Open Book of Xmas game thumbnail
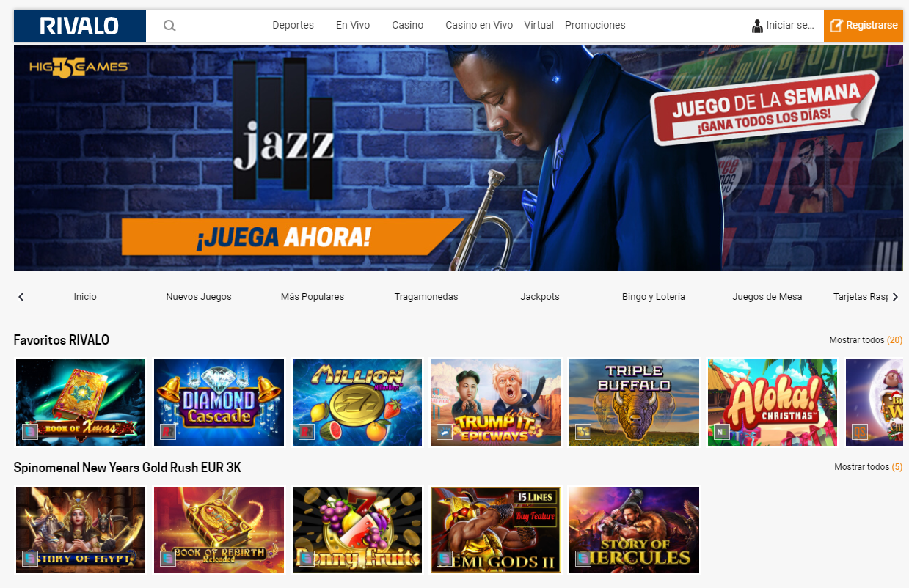 (81, 403)
